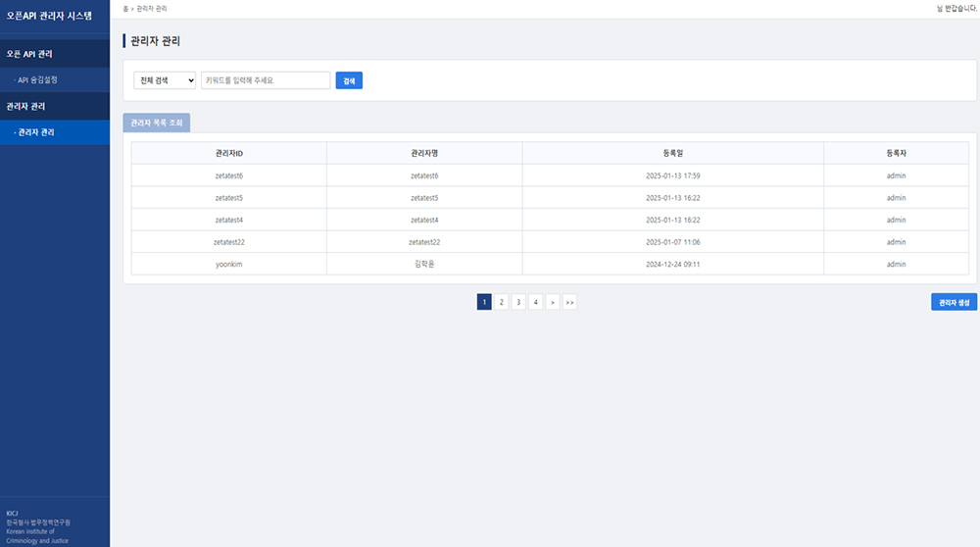Open the zetatest6 administrator row

228,175
